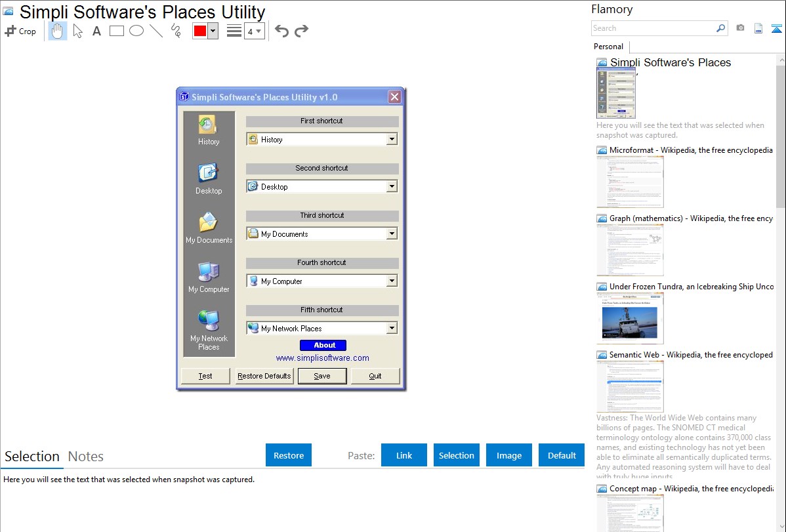This screenshot has height=532, width=786.
Task: Select the straight line tool
Action: coord(156,31)
